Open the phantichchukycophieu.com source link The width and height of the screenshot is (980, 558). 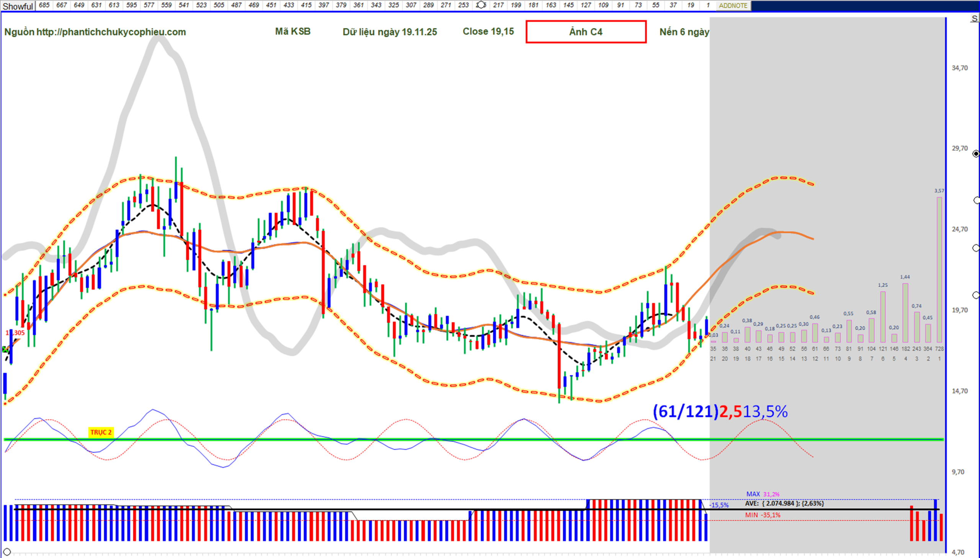pos(111,32)
